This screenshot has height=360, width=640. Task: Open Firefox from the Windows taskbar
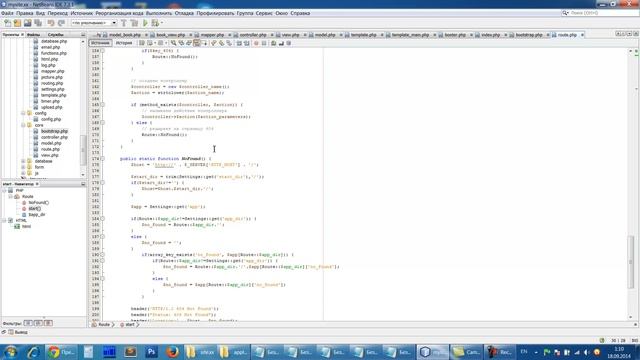[x=173, y=351]
